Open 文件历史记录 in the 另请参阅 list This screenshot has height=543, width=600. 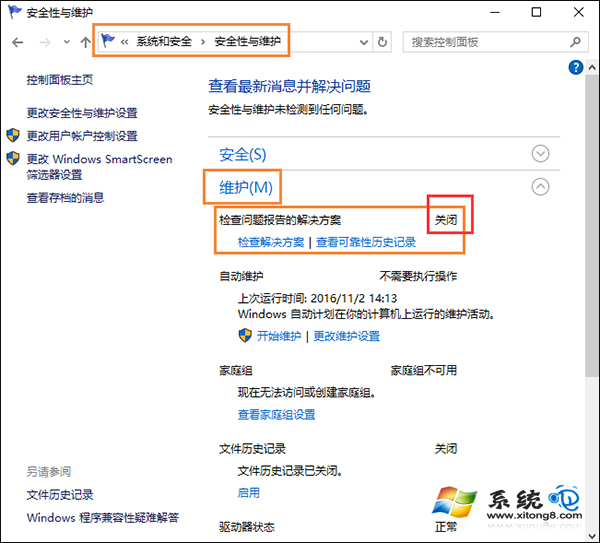pyautogui.click(x=60, y=495)
